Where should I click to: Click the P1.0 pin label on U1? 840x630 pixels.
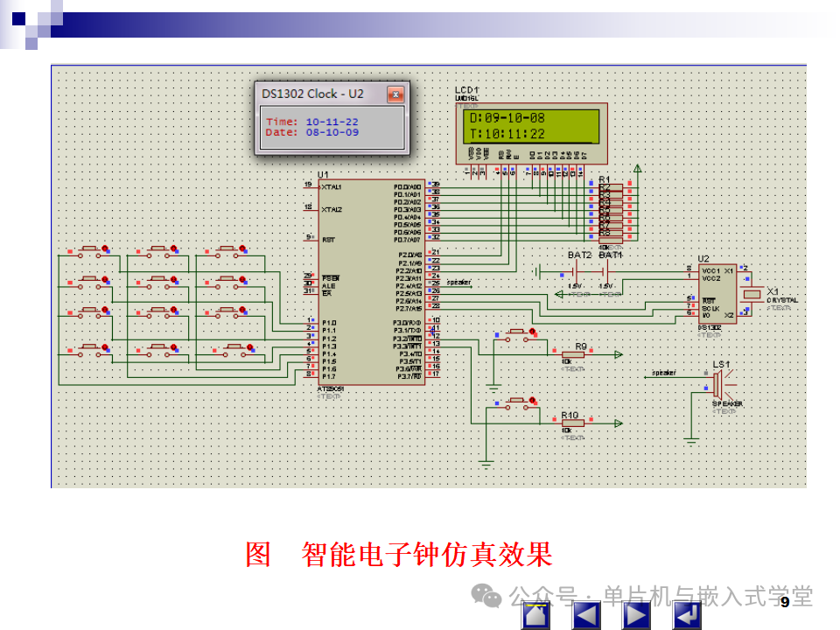[329, 323]
